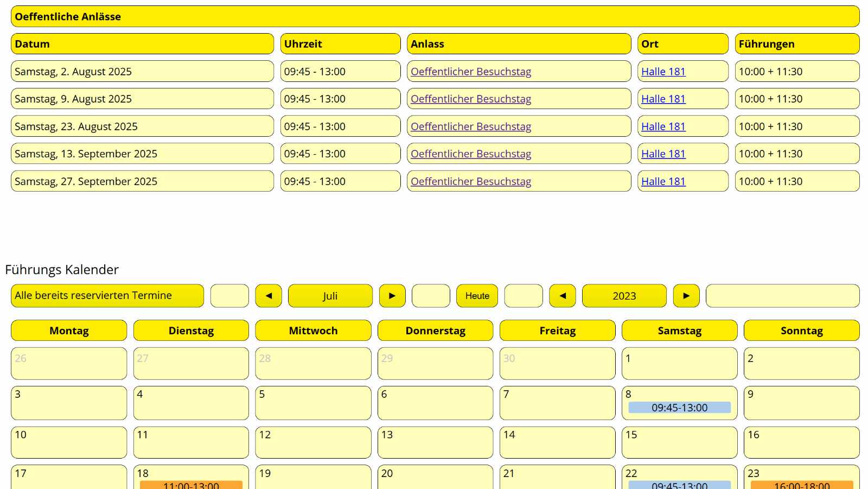Image resolution: width=868 pixels, height=489 pixels.
Task: Open Oeffentlicher Besuchstag link for 27. September
Action: click(470, 181)
